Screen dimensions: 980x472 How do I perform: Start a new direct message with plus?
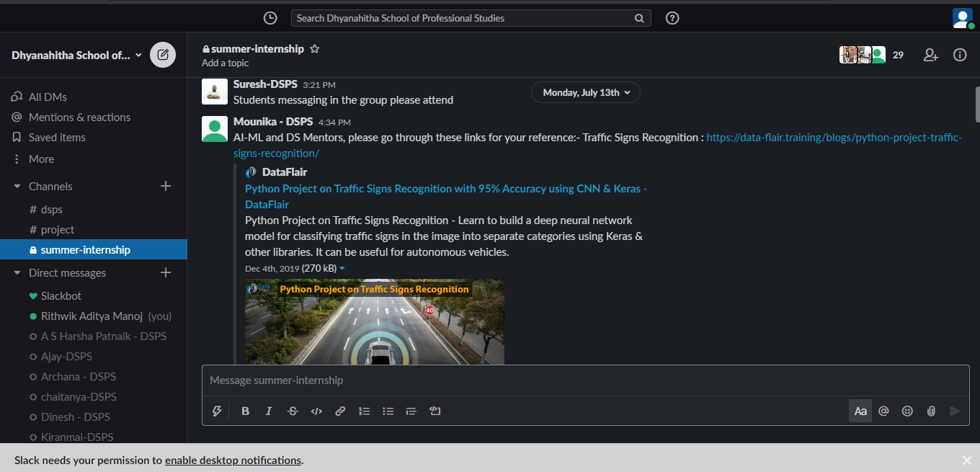pyautogui.click(x=166, y=272)
